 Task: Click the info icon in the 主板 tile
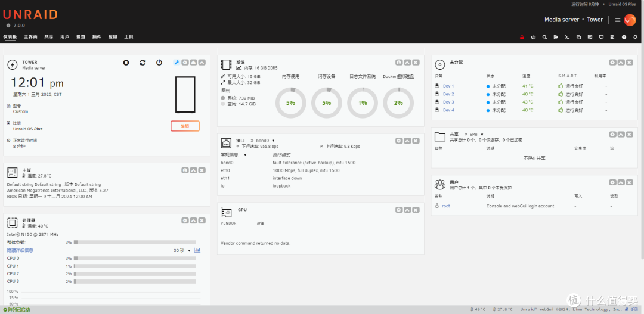coord(185,170)
